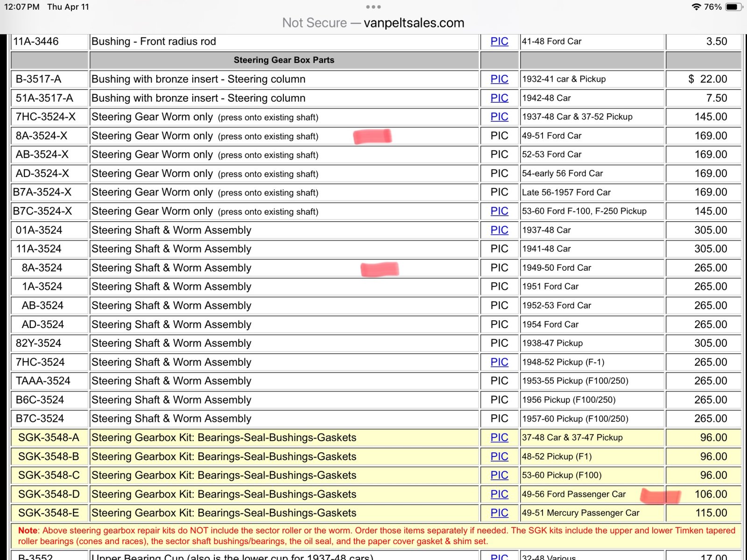The image size is (747, 560).
Task: Click the 115.00 price for SGK-3548-E
Action: tap(711, 513)
